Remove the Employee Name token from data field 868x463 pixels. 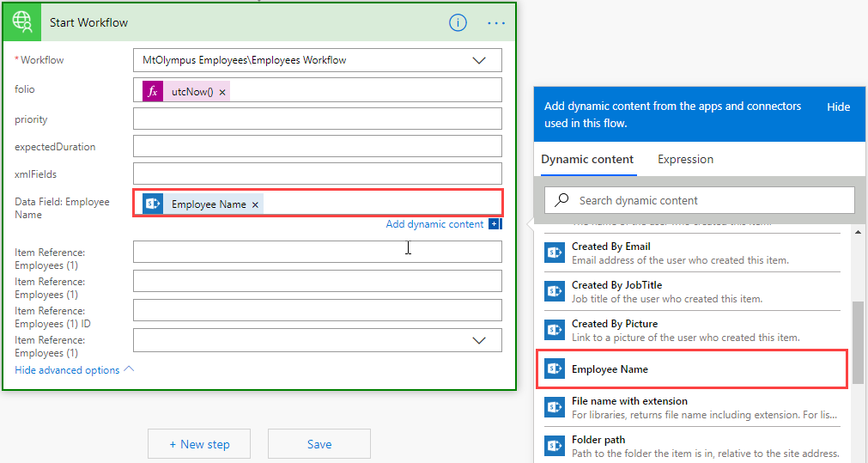coord(255,204)
